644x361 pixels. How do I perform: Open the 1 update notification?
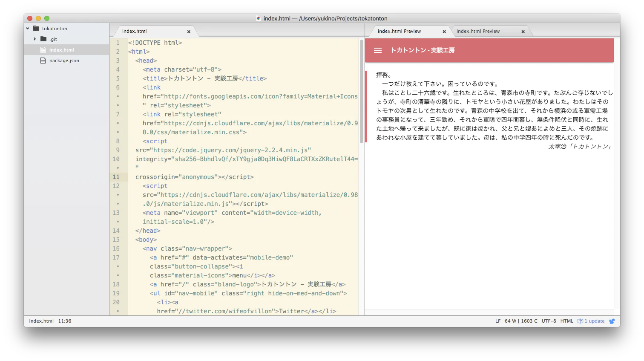click(591, 321)
